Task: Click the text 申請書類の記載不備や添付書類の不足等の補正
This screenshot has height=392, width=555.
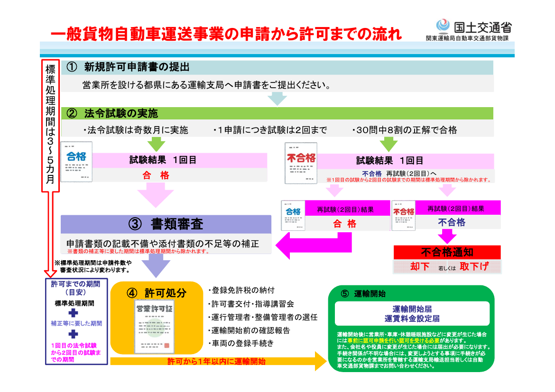Action: [x=163, y=244]
